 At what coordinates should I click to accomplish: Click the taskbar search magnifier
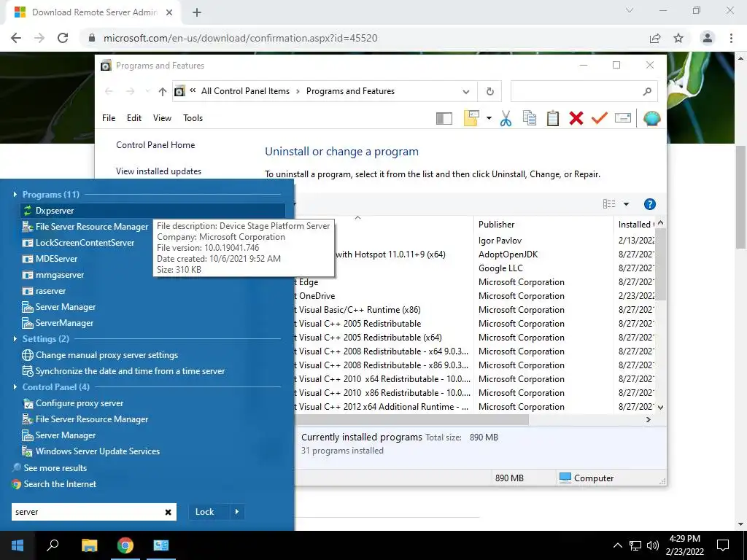53,545
